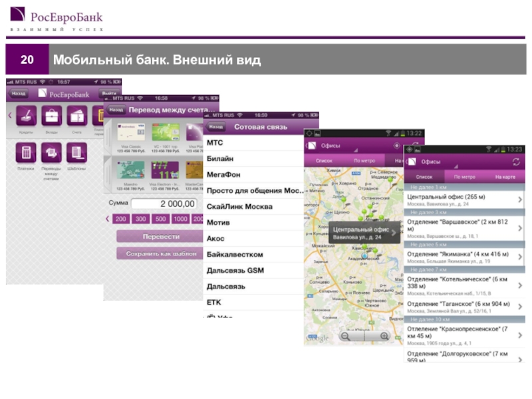Select Мотив in operator list
Viewport: 532px width, 399px height.
[x=253, y=223]
